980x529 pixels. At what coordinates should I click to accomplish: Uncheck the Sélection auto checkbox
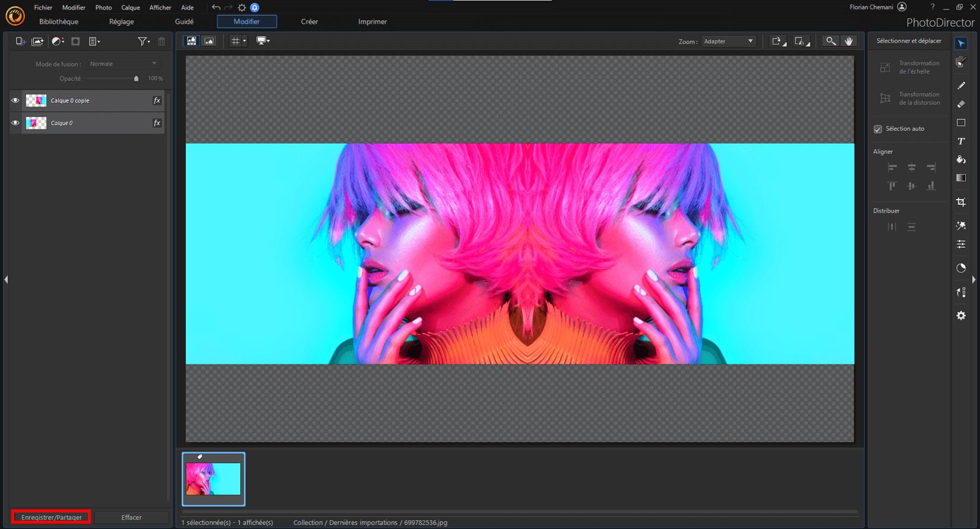[878, 129]
